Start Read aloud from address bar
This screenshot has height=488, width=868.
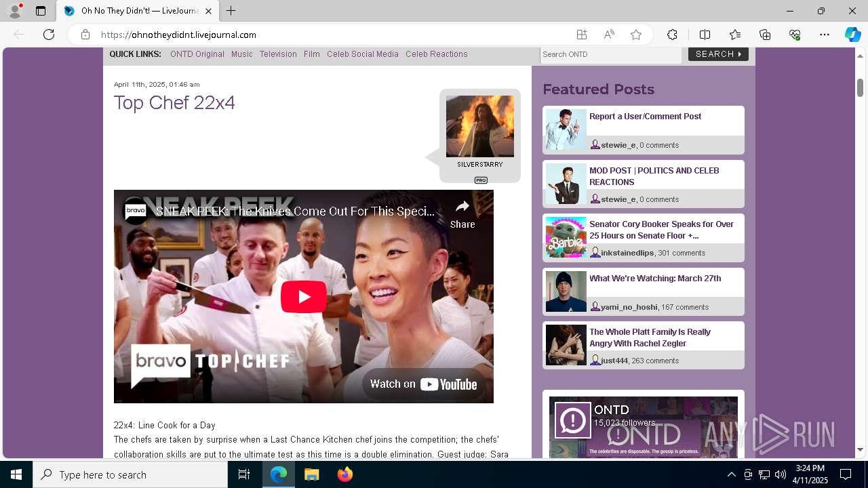[609, 35]
